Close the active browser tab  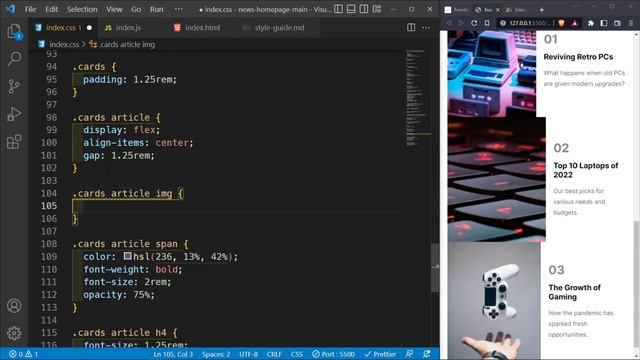click(x=498, y=9)
